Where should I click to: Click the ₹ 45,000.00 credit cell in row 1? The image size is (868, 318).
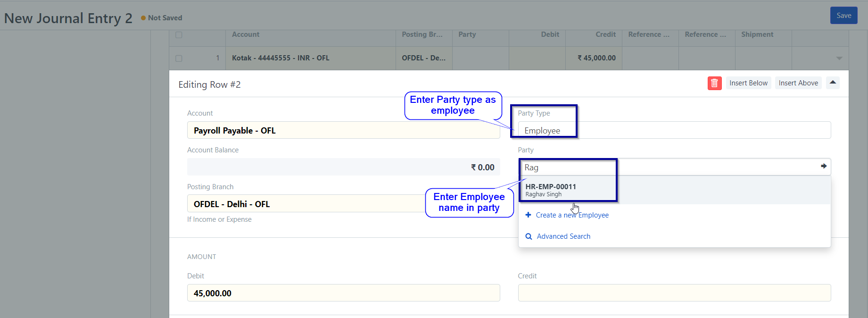pyautogui.click(x=594, y=58)
